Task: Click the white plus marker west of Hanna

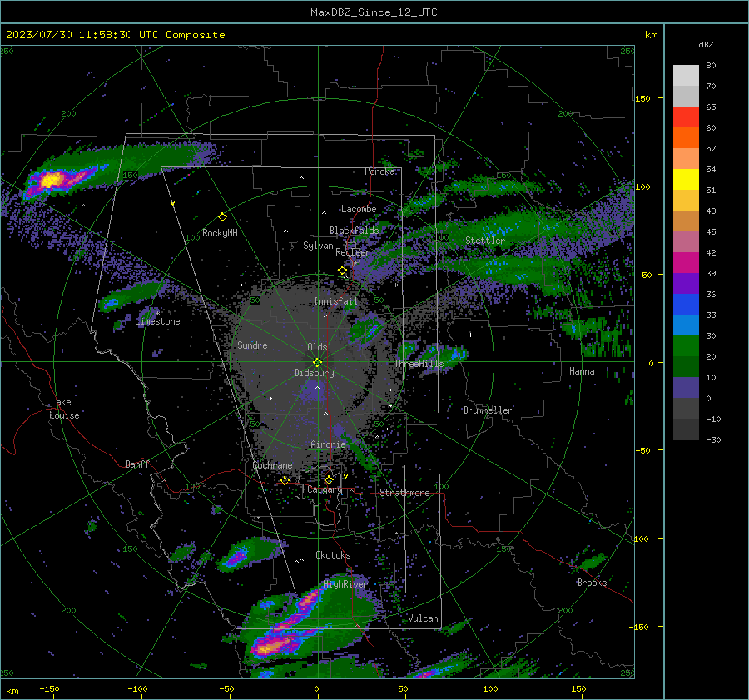Action: click(x=470, y=335)
